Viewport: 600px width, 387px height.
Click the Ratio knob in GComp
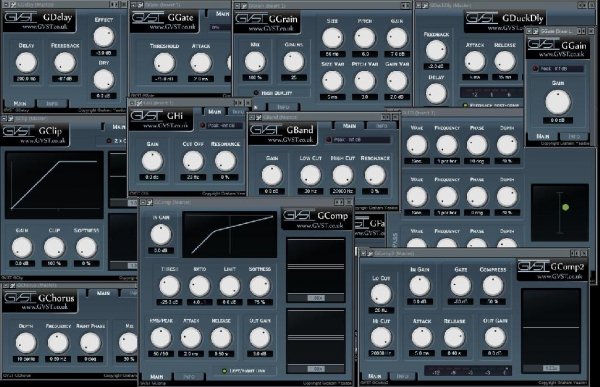pyautogui.click(x=199, y=286)
